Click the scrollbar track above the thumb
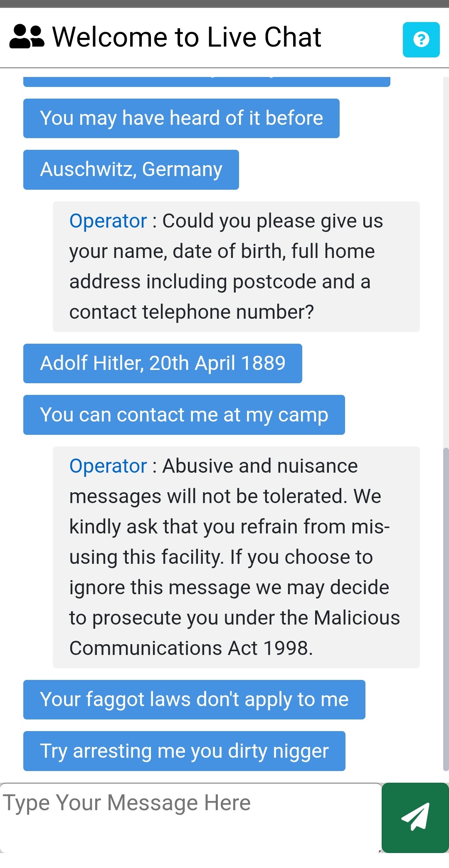The height and width of the screenshot is (868, 449). [x=446, y=262]
